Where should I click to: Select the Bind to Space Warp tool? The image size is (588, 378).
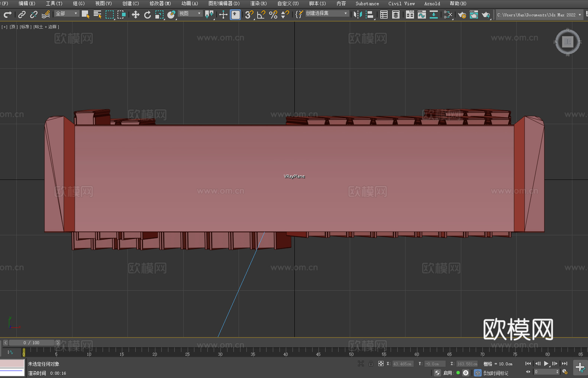click(46, 14)
